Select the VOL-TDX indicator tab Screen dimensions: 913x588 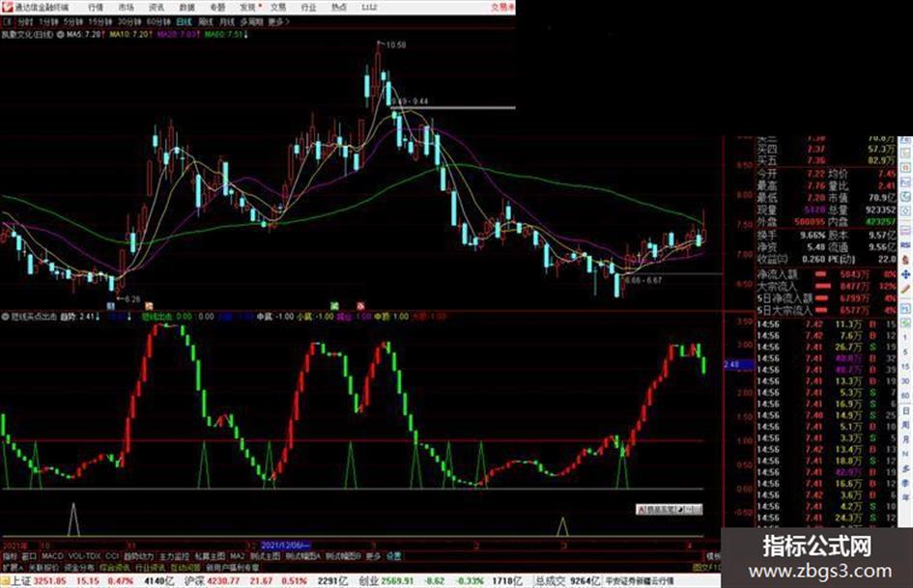point(84,556)
